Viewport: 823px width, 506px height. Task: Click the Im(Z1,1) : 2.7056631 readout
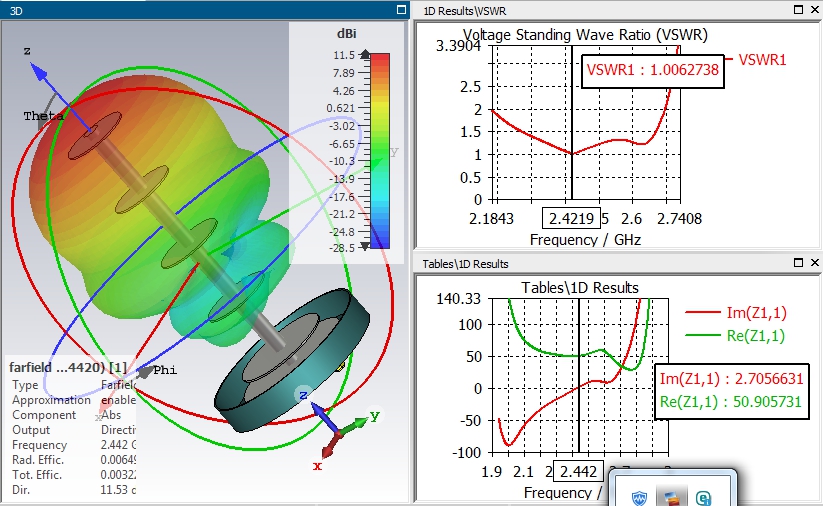pos(731,378)
